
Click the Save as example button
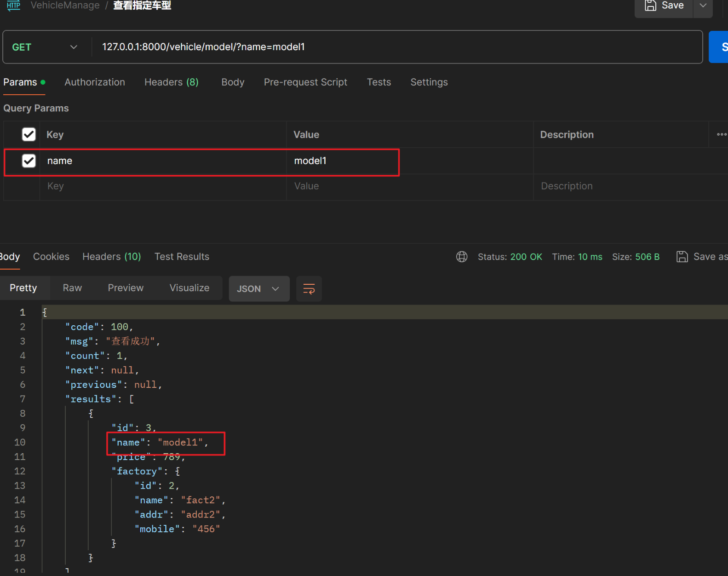point(702,257)
